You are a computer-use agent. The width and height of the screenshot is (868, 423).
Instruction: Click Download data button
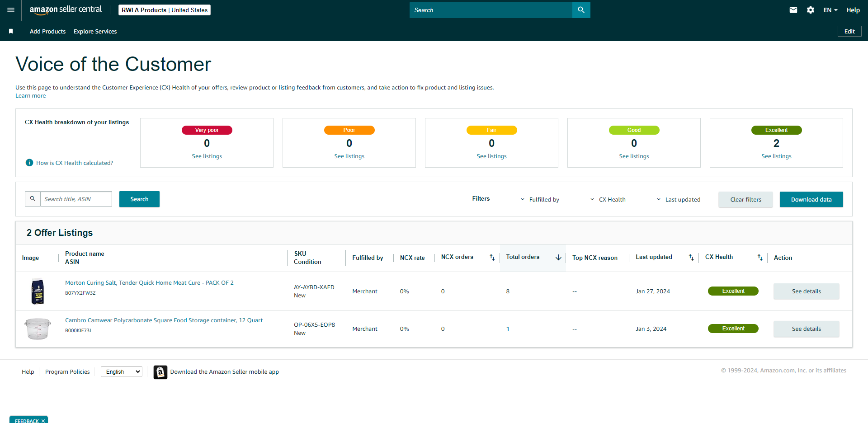(811, 199)
